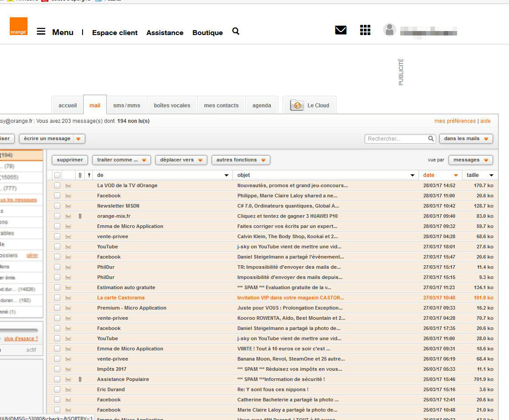509x420 pixels.
Task: Open 'mes préférences' link
Action: click(455, 121)
